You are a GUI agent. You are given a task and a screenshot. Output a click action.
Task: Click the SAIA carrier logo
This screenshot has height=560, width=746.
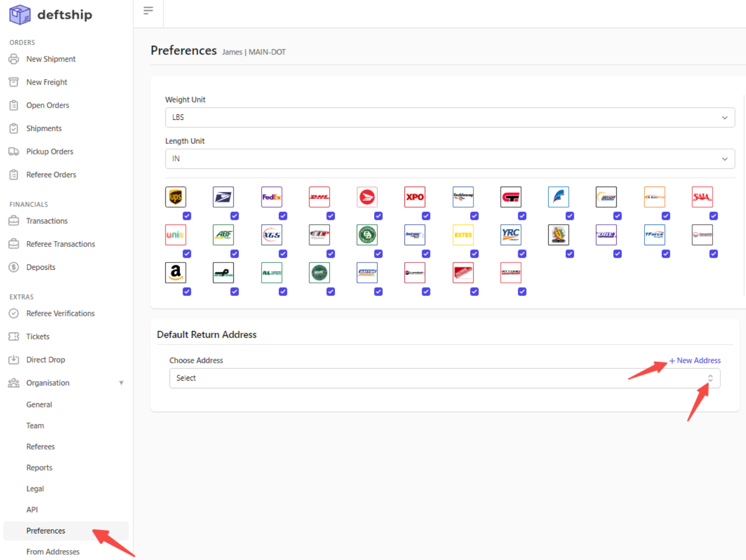point(702,197)
